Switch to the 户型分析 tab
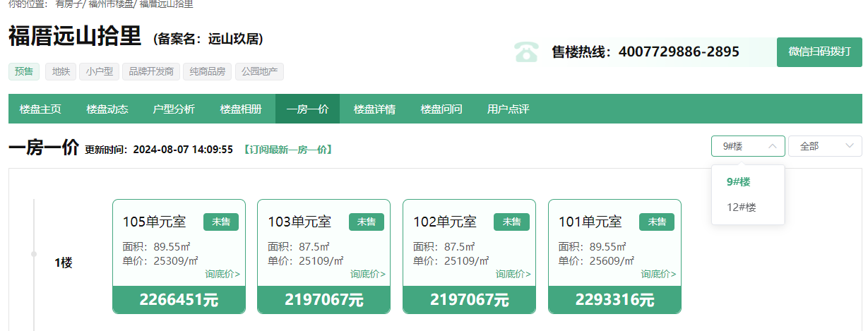868x331 pixels. click(x=174, y=109)
